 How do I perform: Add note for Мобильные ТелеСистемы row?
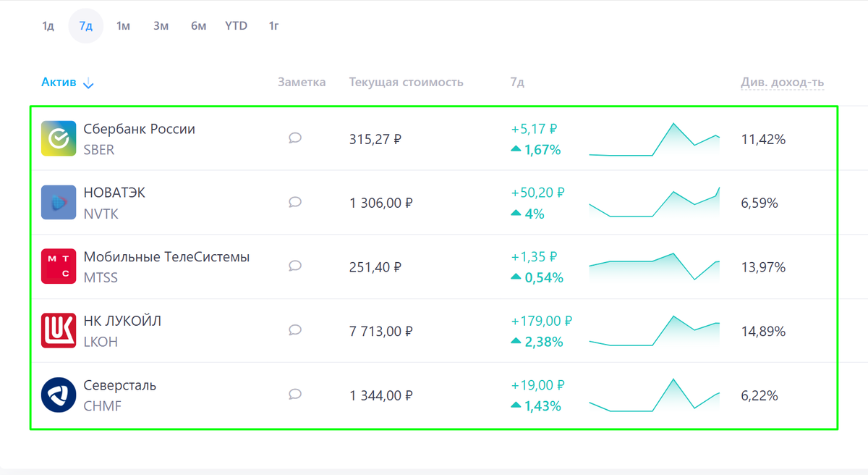click(x=295, y=266)
